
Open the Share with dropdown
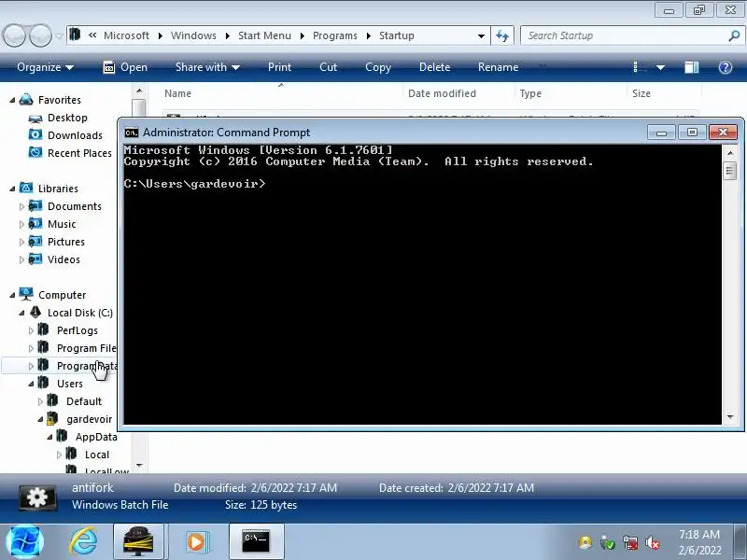[207, 67]
